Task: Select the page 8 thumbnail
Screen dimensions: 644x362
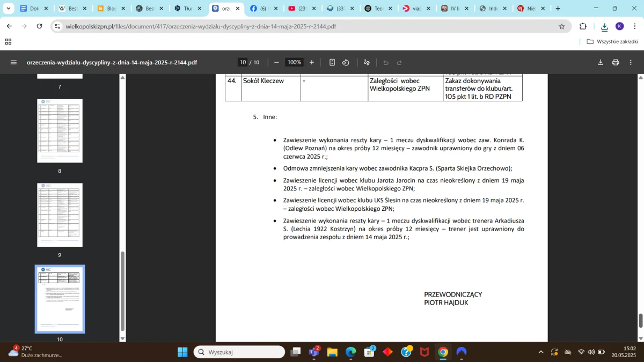Action: 60,131
